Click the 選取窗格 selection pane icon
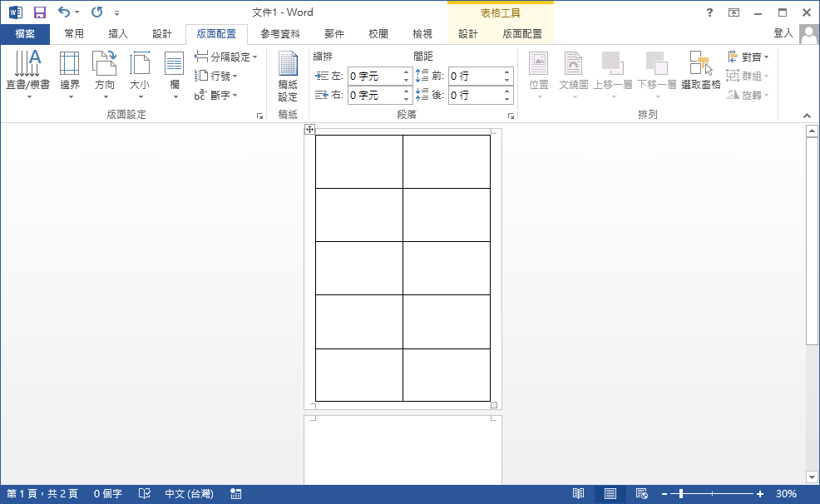 (x=700, y=67)
